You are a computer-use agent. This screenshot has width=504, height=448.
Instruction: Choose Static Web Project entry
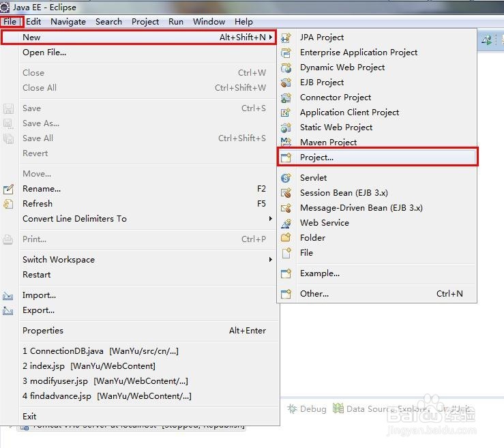[376, 128]
